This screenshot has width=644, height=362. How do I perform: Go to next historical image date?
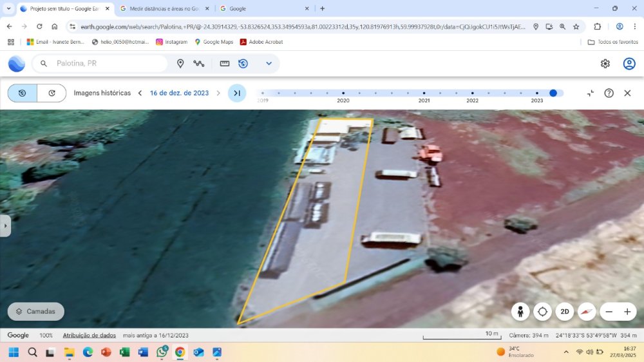(218, 93)
